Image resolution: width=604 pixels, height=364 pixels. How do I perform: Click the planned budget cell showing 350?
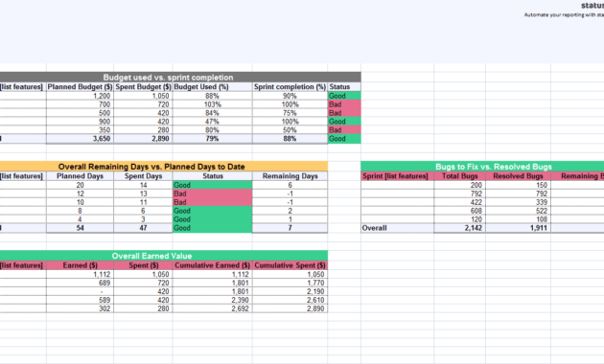(x=80, y=129)
